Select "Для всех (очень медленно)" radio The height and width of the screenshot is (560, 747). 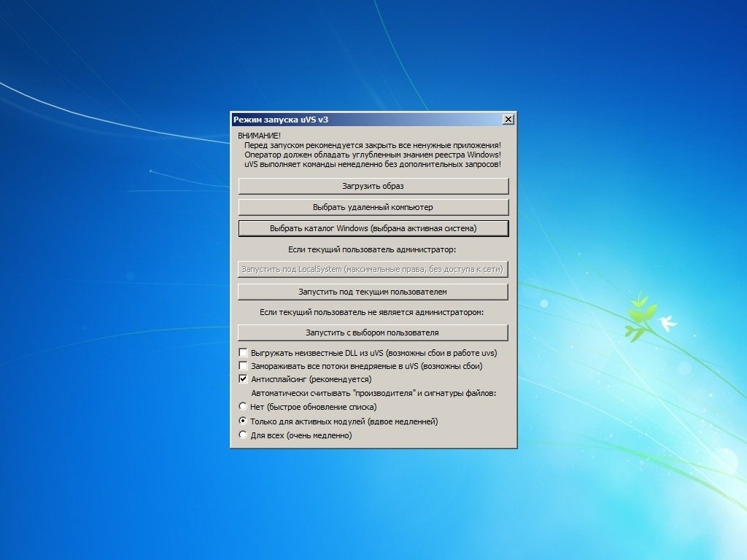click(x=243, y=435)
